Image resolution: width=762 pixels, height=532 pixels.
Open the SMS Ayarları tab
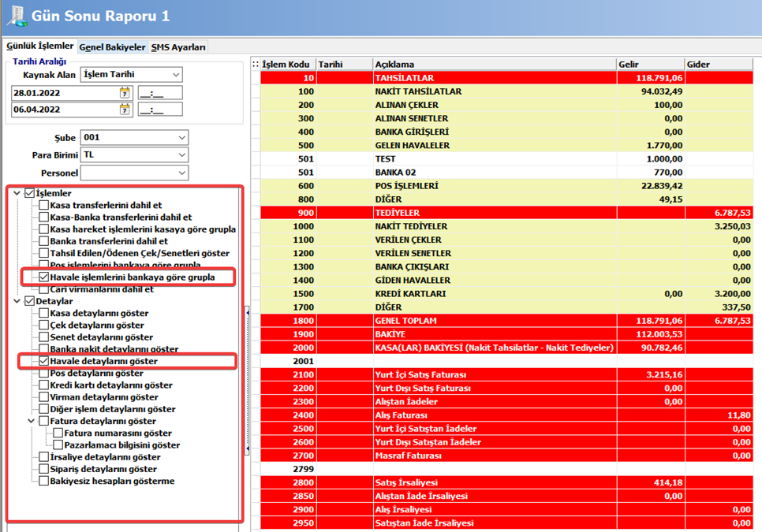[x=178, y=47]
